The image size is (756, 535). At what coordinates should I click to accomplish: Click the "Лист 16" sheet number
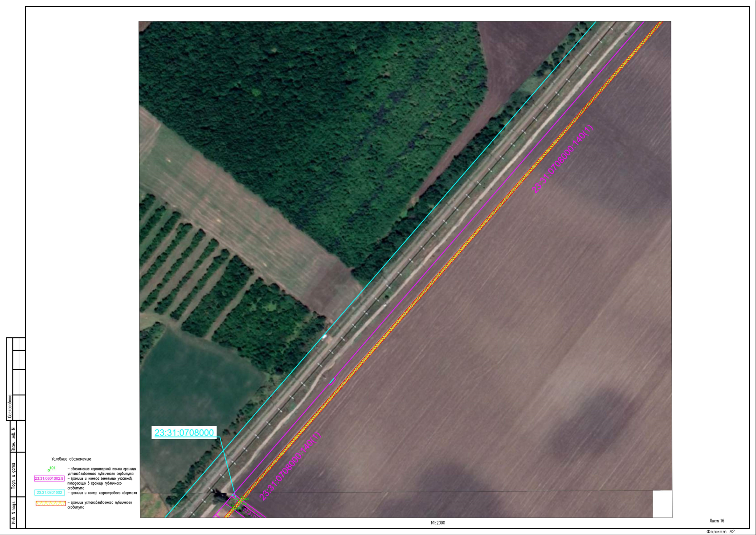tap(716, 521)
